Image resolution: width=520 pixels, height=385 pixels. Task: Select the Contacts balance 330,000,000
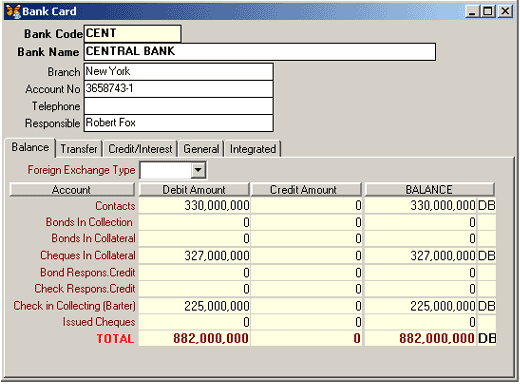point(420,205)
